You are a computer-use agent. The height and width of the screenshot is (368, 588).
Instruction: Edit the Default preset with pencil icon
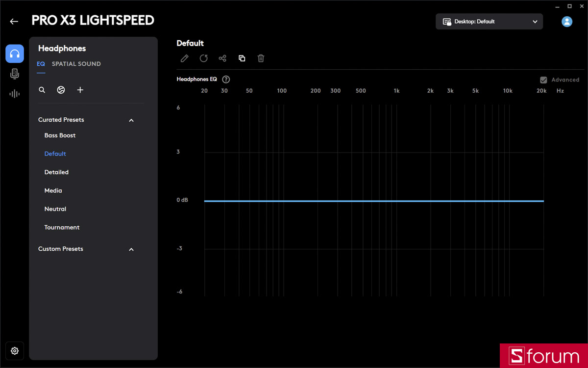(x=184, y=58)
